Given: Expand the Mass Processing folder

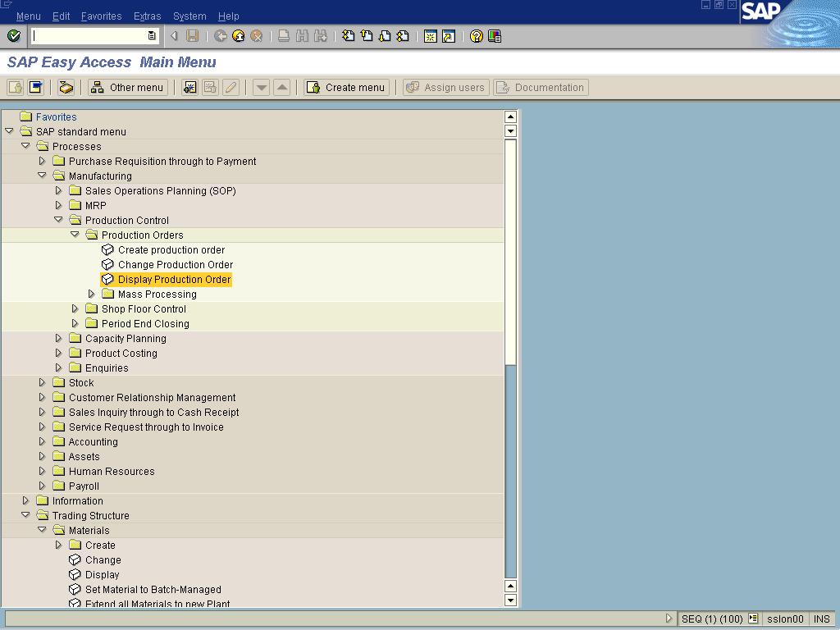Looking at the screenshot, I should point(91,294).
